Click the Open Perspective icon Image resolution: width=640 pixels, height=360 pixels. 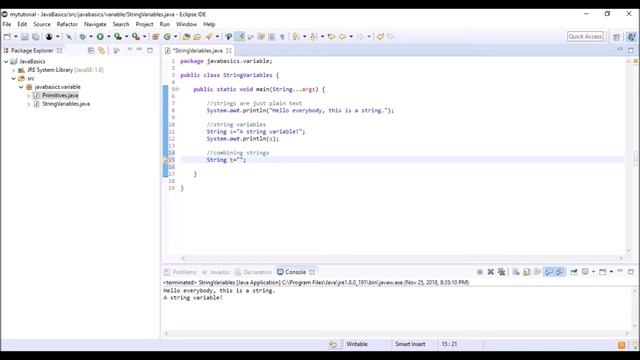coord(617,37)
